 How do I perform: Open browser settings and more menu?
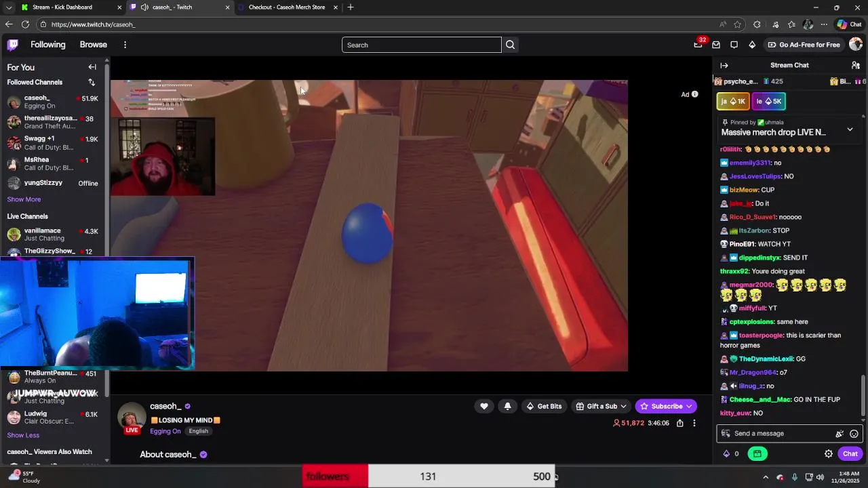click(824, 24)
